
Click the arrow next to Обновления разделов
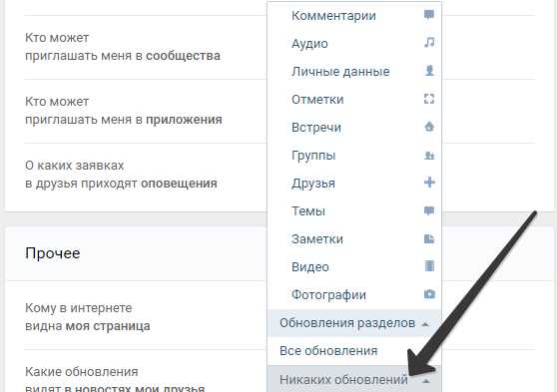click(425, 324)
